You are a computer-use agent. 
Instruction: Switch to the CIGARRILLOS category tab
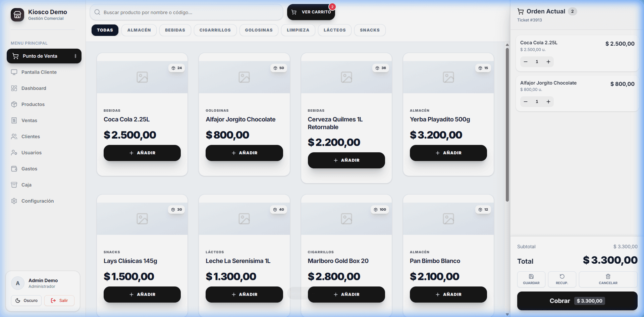click(215, 30)
